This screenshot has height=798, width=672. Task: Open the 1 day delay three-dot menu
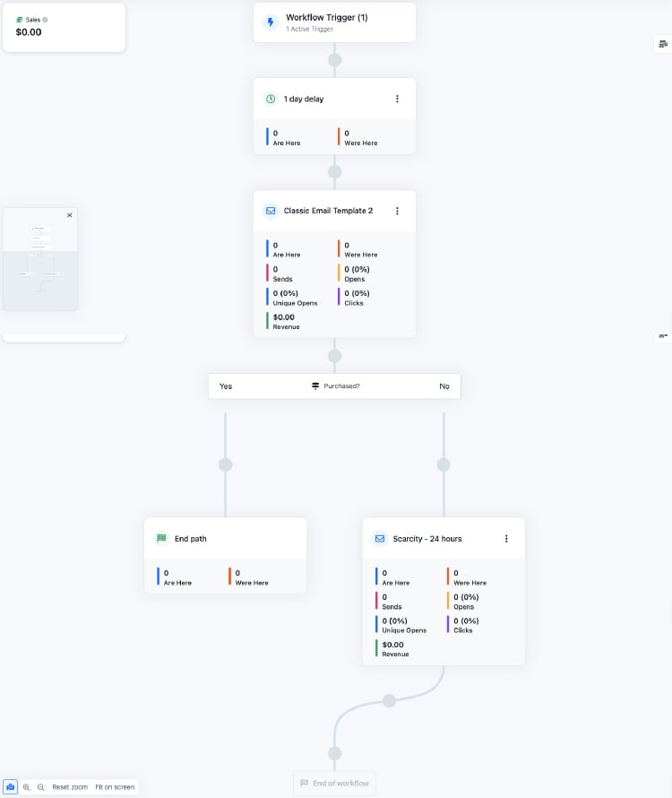[397, 99]
